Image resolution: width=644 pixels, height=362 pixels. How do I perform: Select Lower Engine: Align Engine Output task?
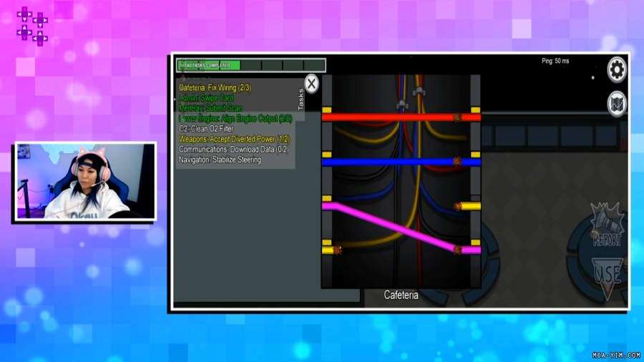[235, 119]
